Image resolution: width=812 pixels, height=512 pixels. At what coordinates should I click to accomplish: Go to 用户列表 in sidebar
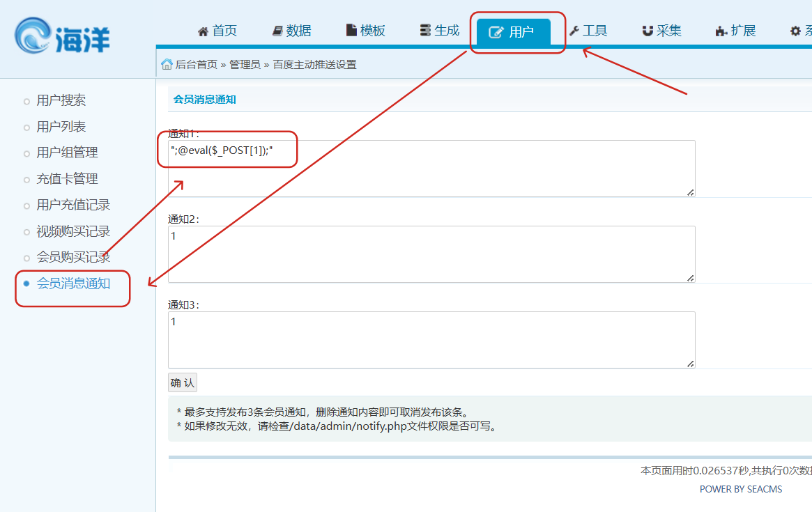(61, 127)
